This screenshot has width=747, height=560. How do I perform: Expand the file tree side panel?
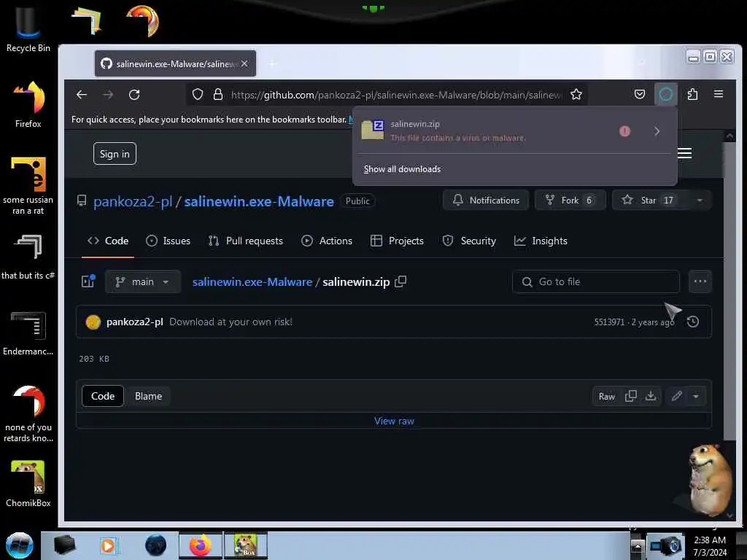click(88, 281)
